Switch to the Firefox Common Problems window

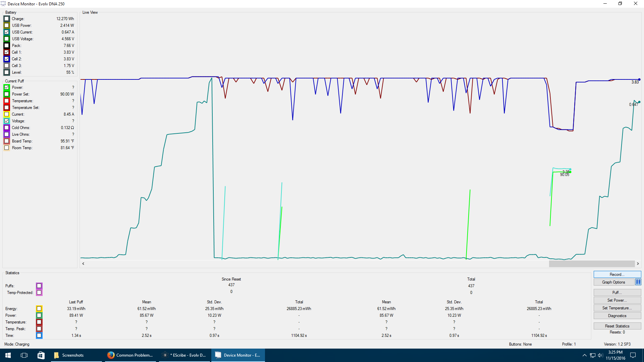pyautogui.click(x=130, y=355)
